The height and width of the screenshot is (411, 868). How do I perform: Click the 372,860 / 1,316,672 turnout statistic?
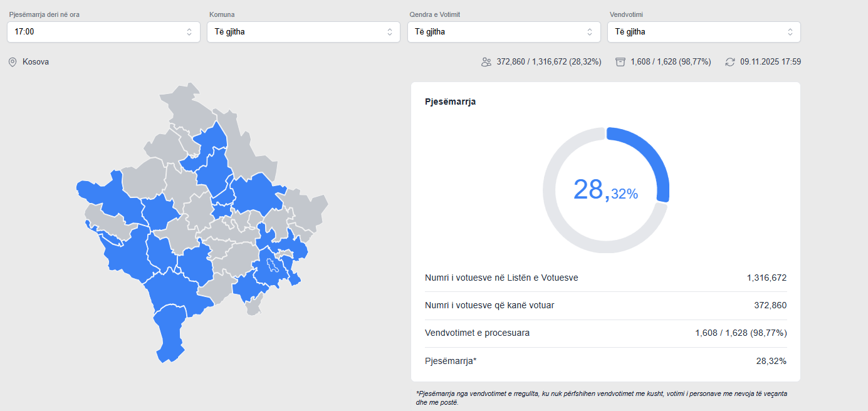click(x=548, y=62)
